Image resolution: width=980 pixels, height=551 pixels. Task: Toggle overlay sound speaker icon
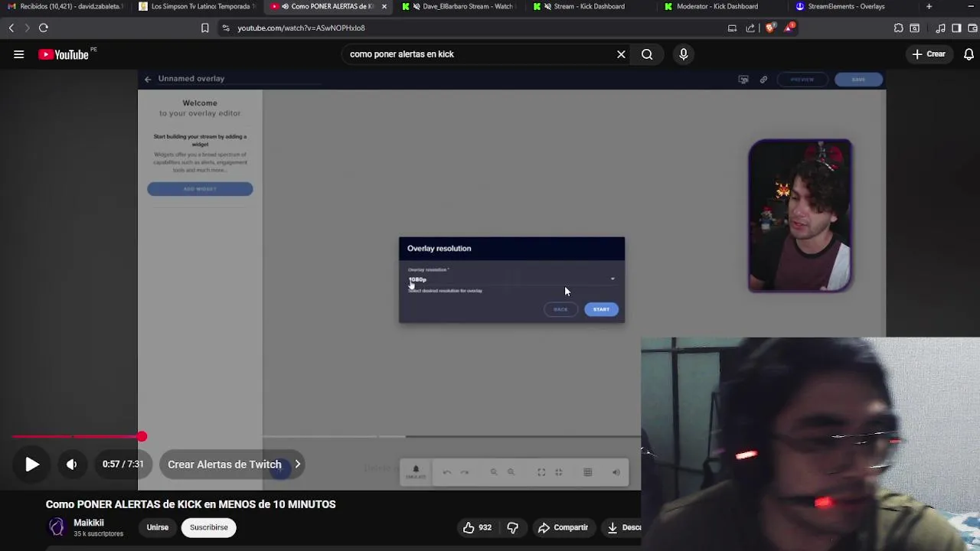click(616, 472)
